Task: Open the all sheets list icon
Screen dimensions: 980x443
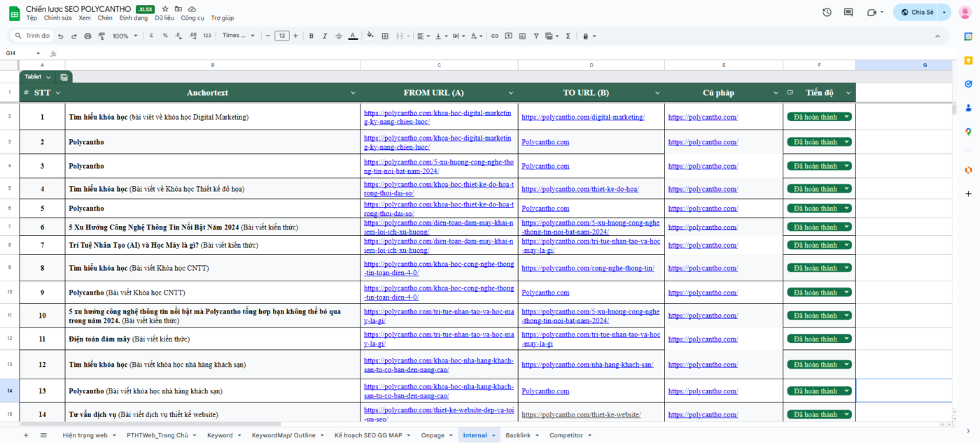Action: pos(43,435)
